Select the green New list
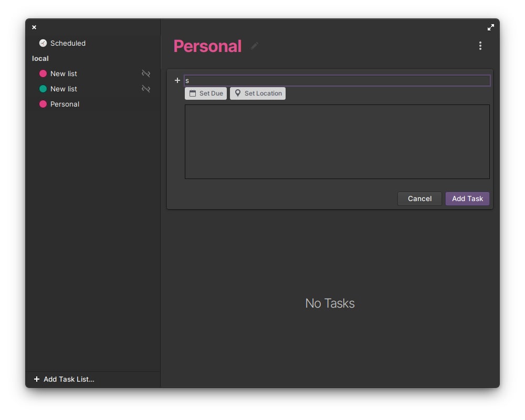 point(93,89)
